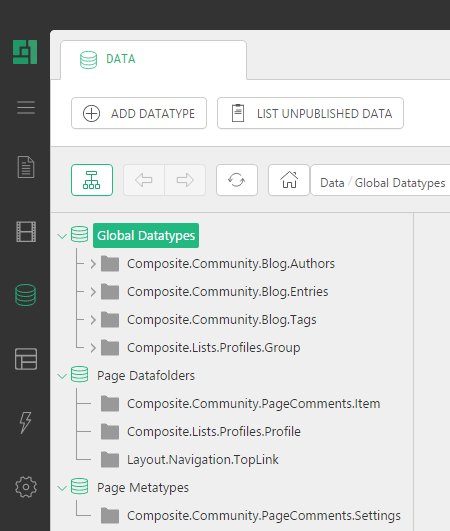Collapse the Page Datafolders node
This screenshot has width=450, height=531.
62,376
